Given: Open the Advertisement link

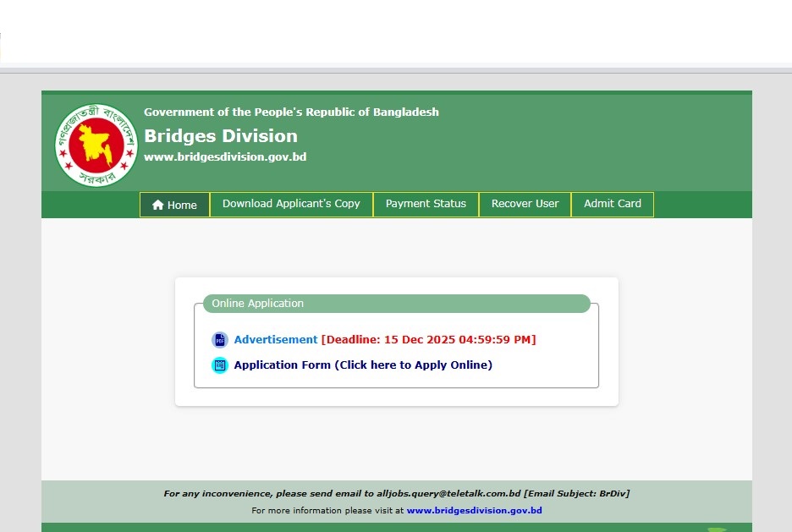Looking at the screenshot, I should pos(275,340).
